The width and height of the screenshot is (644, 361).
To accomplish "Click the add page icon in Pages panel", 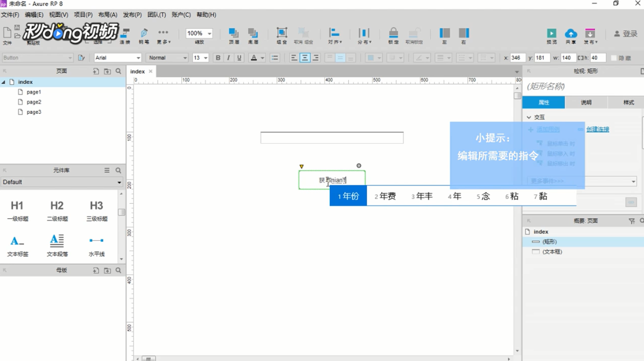I will point(96,71).
